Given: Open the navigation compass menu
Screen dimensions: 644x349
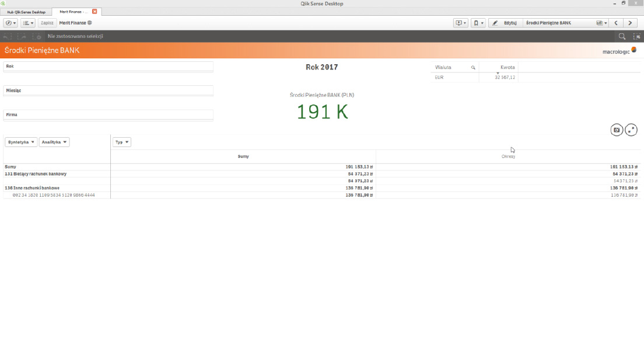Looking at the screenshot, I should (10, 23).
